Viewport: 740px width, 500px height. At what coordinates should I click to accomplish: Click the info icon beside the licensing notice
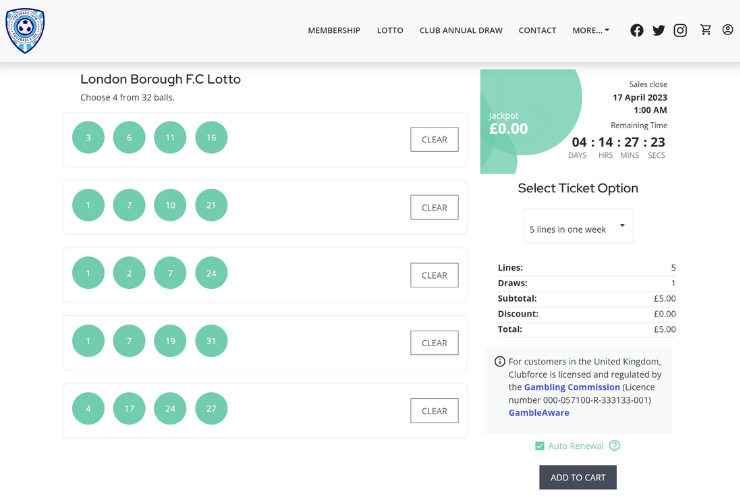pyautogui.click(x=500, y=361)
